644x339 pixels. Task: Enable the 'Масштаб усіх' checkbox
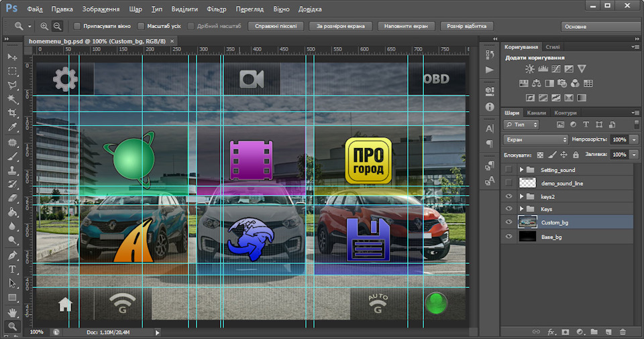(141, 26)
